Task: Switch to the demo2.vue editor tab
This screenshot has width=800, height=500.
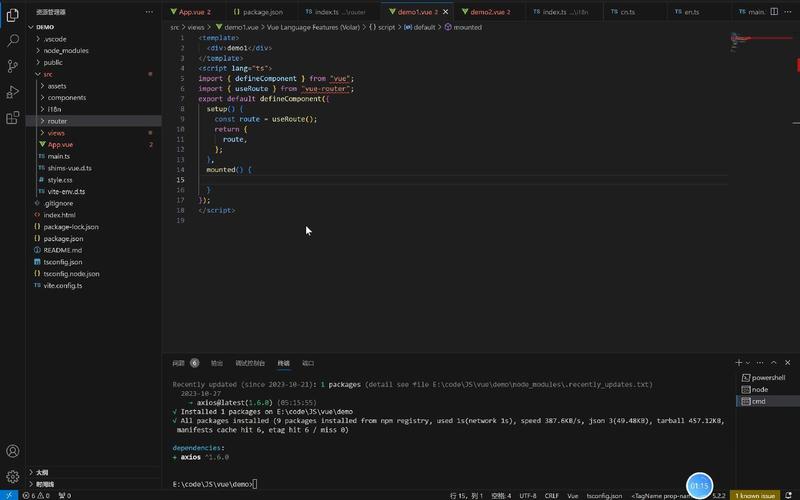Action: click(489, 12)
